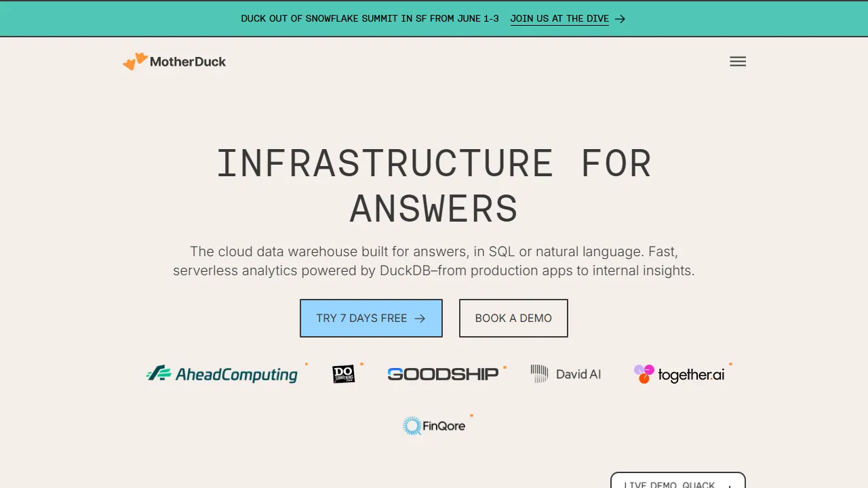Click the Live Demo Quack button

[x=678, y=481]
